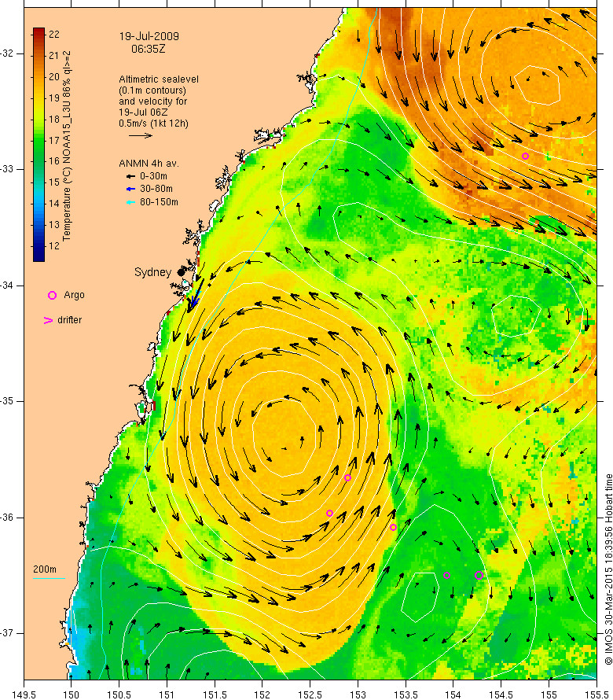The height and width of the screenshot is (700, 613).
Task: Click the 150.5 longitude tick label
Action: [119, 694]
